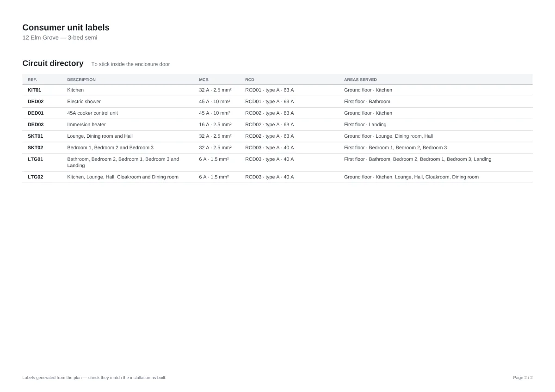Viewport: 555px width, 392px height.
Task: Click the "REF." column header
Action: click(32, 80)
